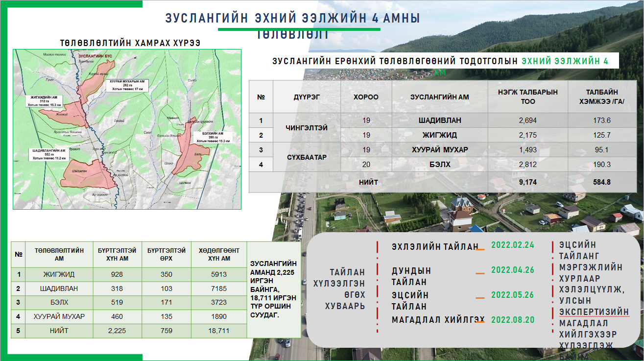The width and height of the screenshot is (644, 361).
Task: Select the СҮХБААТАР district cell
Action: tap(307, 157)
